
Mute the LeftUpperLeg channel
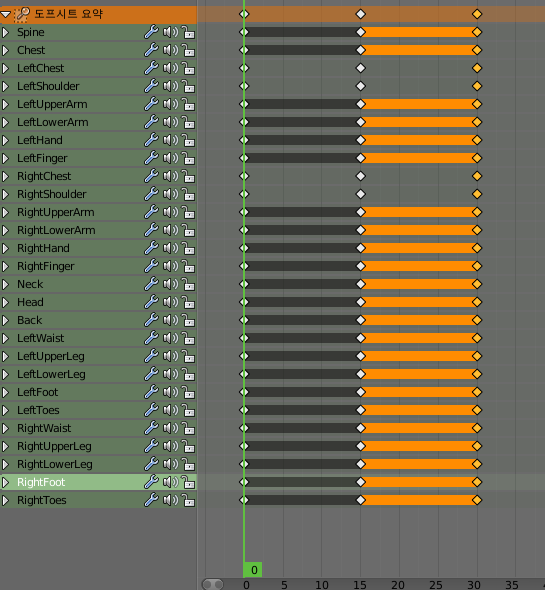(171, 356)
